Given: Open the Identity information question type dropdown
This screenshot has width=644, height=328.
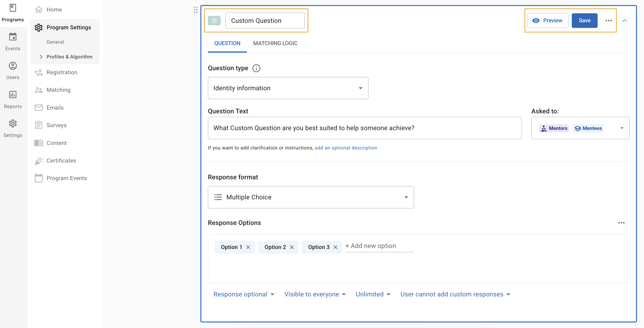Looking at the screenshot, I should 288,88.
